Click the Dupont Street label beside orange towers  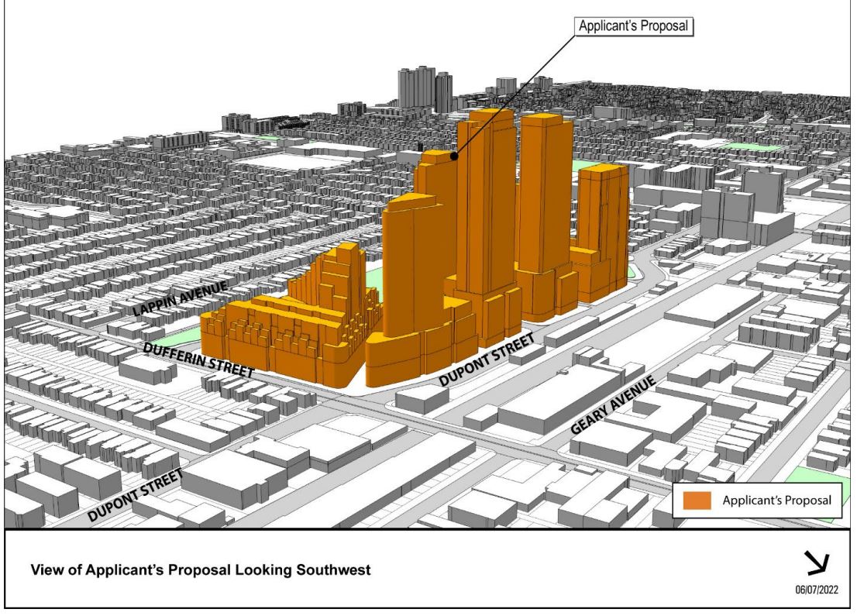pos(487,360)
